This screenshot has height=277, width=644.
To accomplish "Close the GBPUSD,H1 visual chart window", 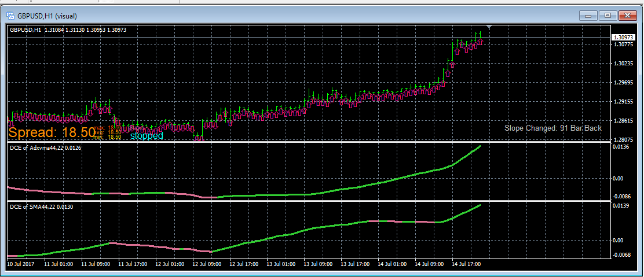I will [x=627, y=16].
